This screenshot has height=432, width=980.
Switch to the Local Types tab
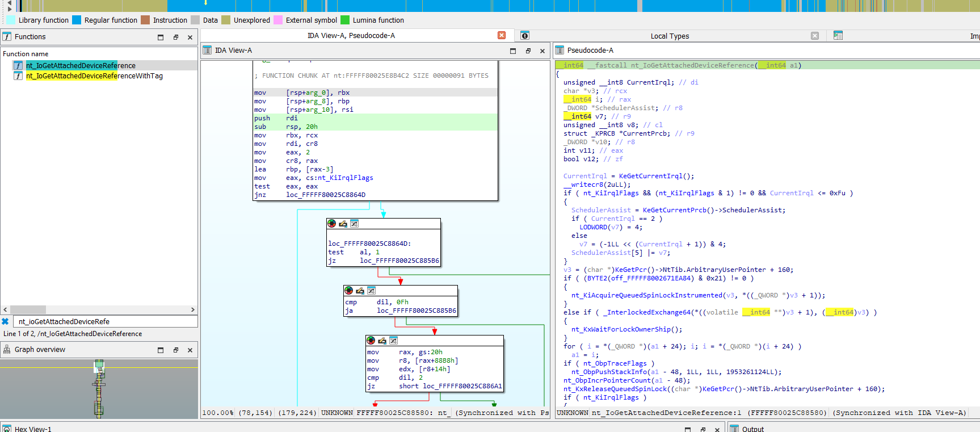click(670, 36)
